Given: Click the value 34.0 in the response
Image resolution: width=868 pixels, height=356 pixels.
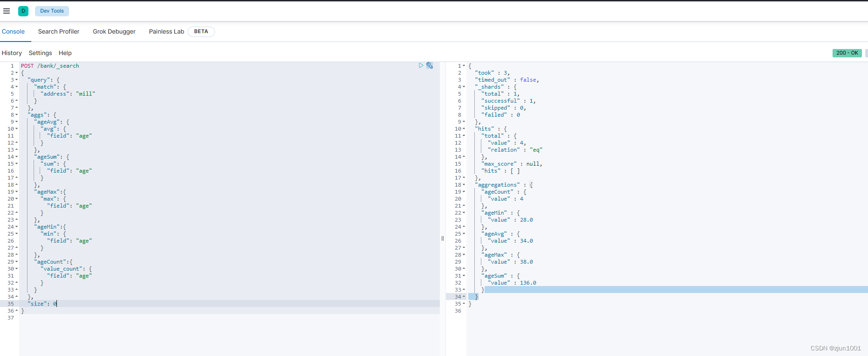Looking at the screenshot, I should (527, 241).
